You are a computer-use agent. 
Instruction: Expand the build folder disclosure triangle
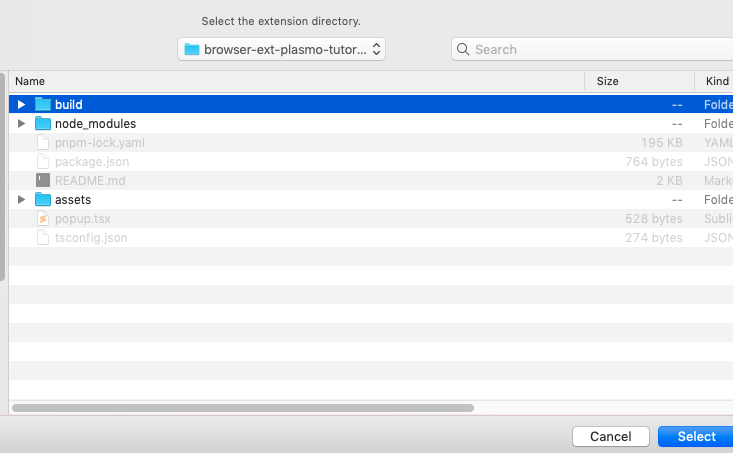click(x=21, y=104)
